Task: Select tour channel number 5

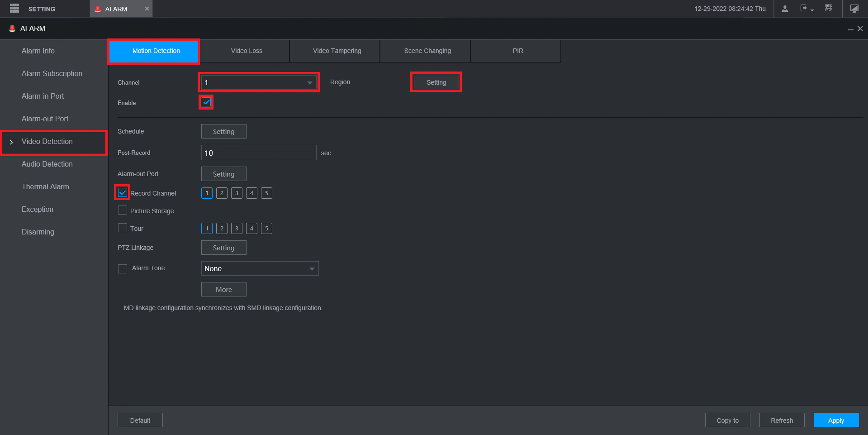Action: point(266,229)
